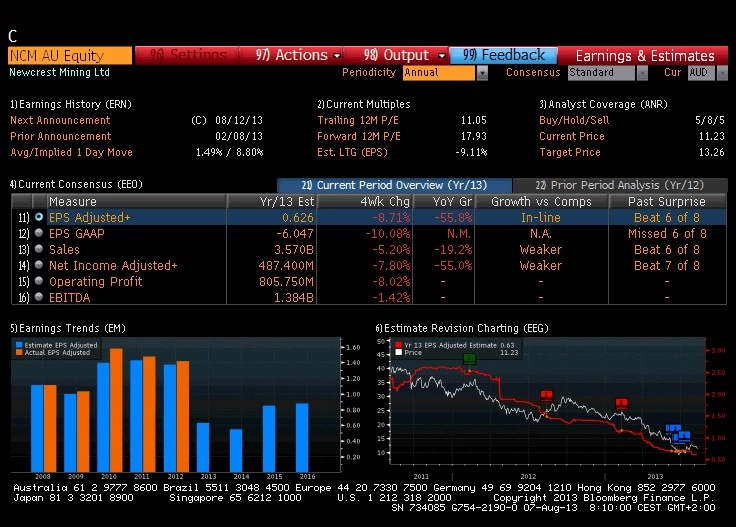Click Sales estimate 3.570B
Viewport: 736px width, 527px height.
click(x=294, y=250)
